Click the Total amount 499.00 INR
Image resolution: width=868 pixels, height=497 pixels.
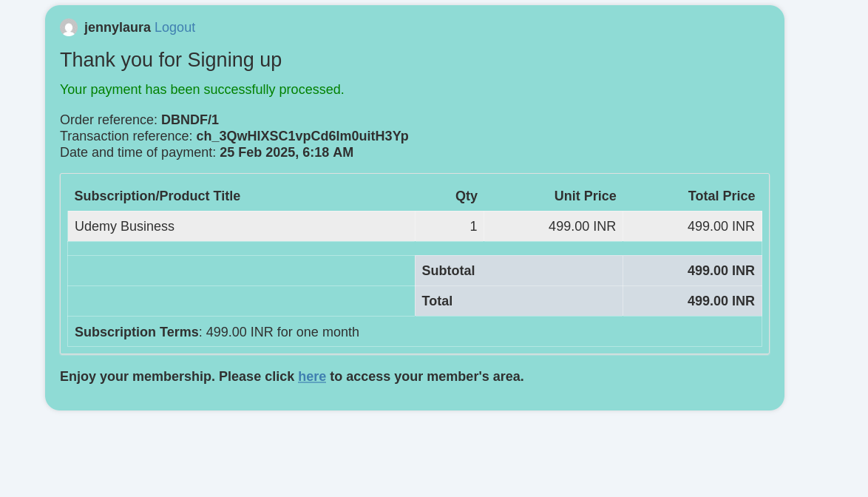click(x=721, y=301)
